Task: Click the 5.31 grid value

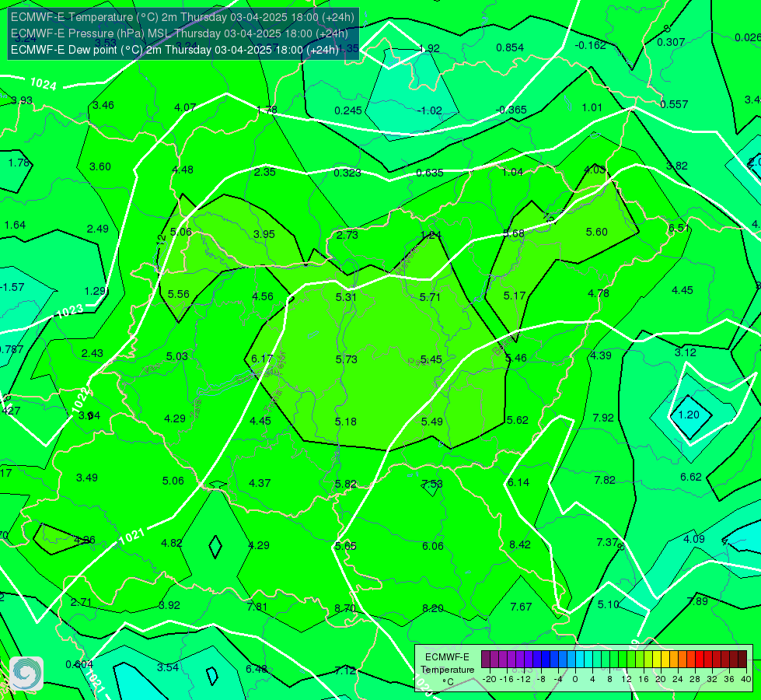Action: pos(346,297)
